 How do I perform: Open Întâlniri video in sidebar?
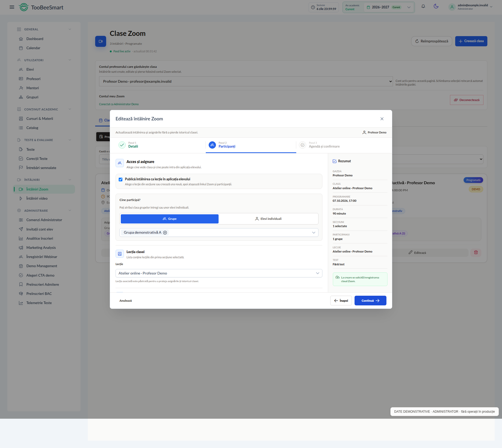pos(44,198)
